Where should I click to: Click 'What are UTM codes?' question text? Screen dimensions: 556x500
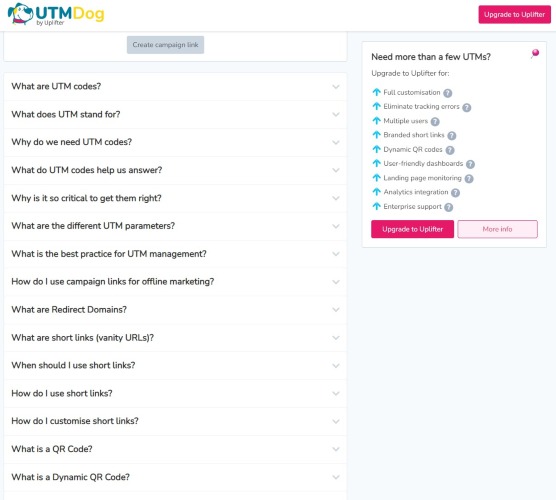pyautogui.click(x=56, y=86)
